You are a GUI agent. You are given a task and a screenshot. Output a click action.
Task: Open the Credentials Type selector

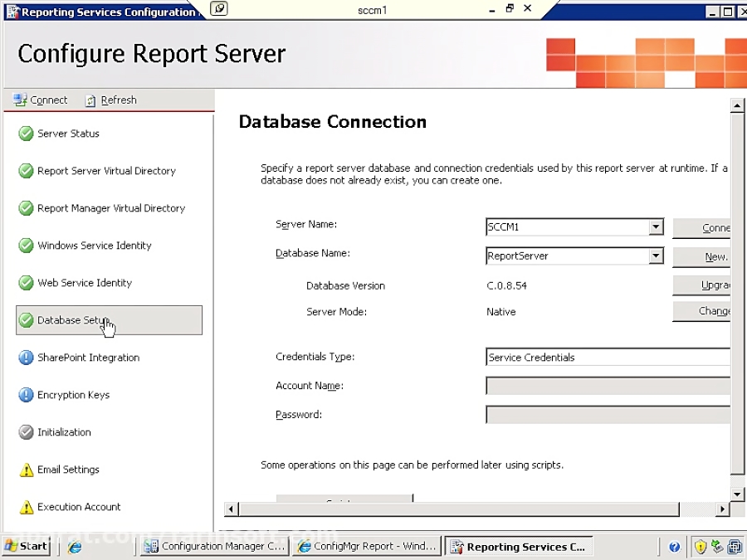click(608, 357)
